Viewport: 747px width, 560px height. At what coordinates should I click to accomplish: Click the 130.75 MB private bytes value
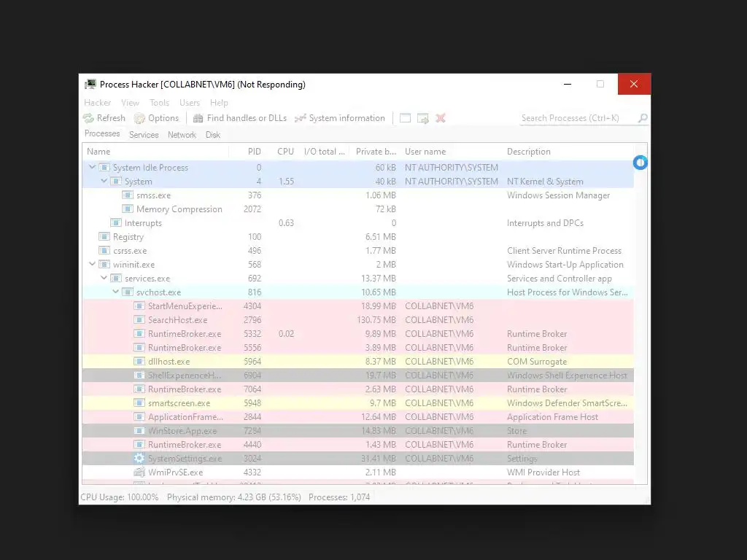coord(376,319)
